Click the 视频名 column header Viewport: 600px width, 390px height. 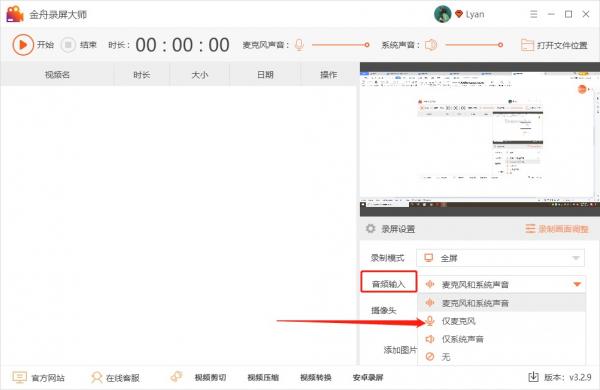pyautogui.click(x=57, y=75)
